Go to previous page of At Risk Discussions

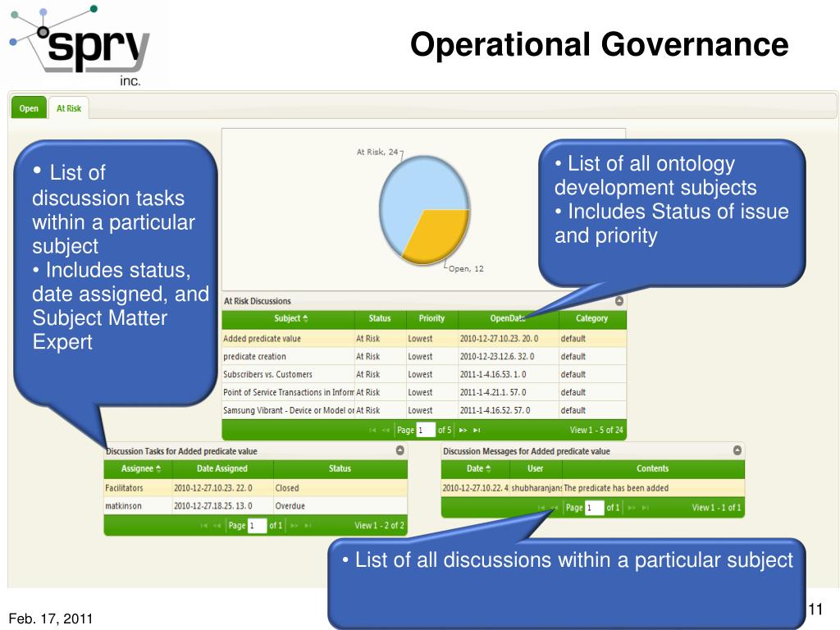[x=386, y=430]
